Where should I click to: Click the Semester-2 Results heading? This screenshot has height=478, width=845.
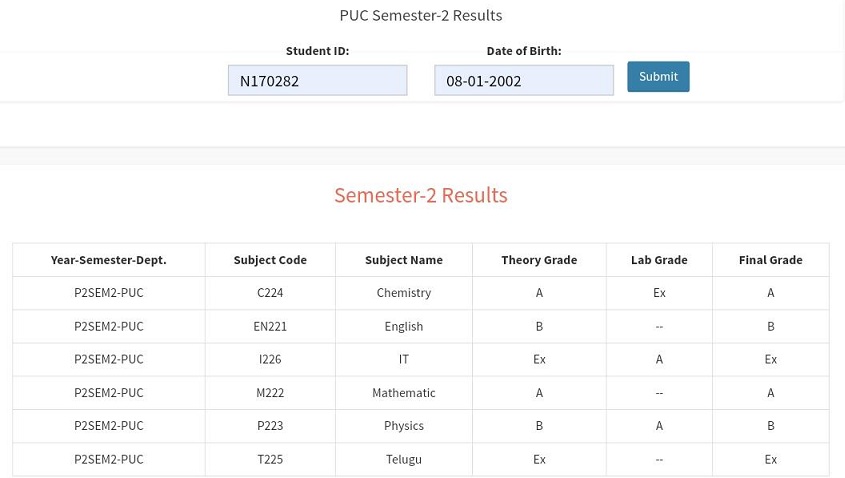(x=421, y=195)
